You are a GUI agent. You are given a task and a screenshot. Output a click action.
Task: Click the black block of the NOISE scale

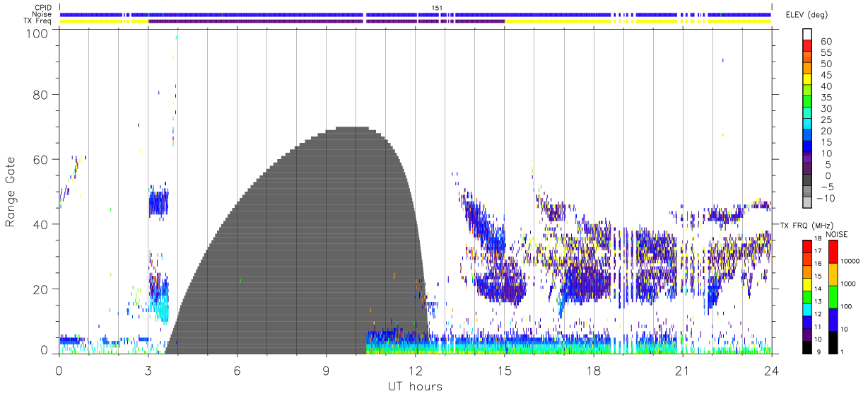[833, 341]
